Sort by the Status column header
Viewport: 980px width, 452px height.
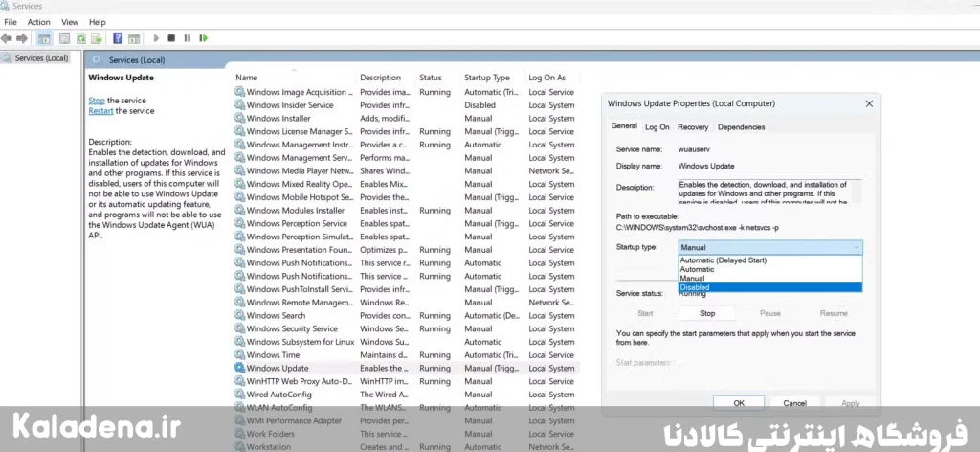coord(437,78)
